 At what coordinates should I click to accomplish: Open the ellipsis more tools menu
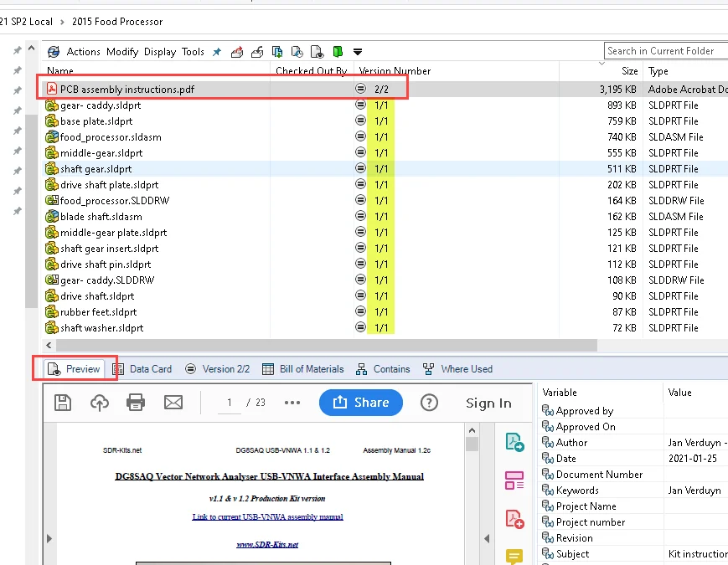[x=292, y=403]
